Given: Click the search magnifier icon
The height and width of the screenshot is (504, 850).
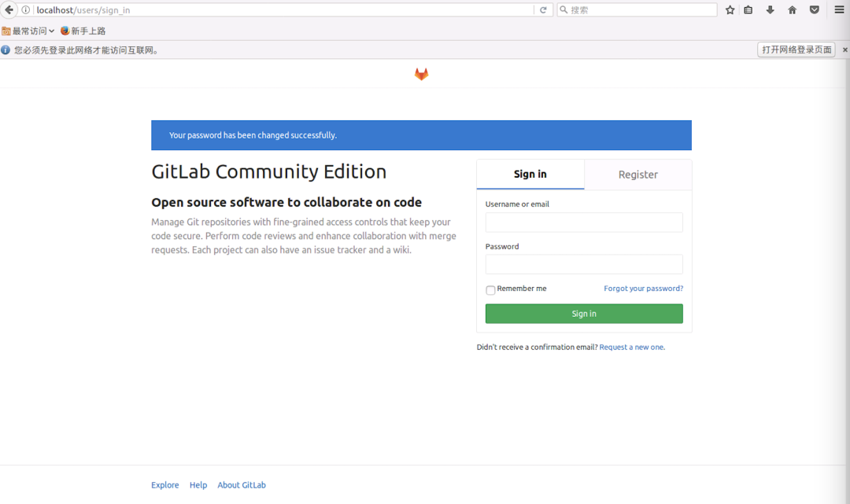Looking at the screenshot, I should coord(564,9).
